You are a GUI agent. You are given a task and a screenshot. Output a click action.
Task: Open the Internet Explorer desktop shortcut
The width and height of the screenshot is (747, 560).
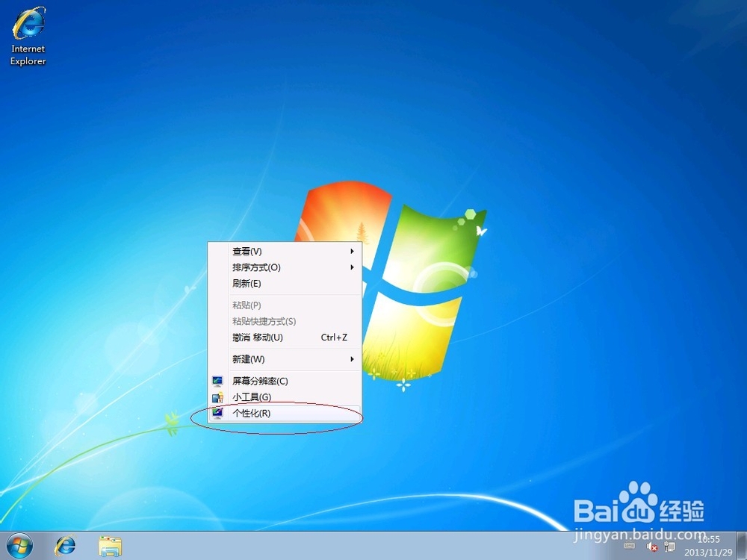[x=28, y=36]
